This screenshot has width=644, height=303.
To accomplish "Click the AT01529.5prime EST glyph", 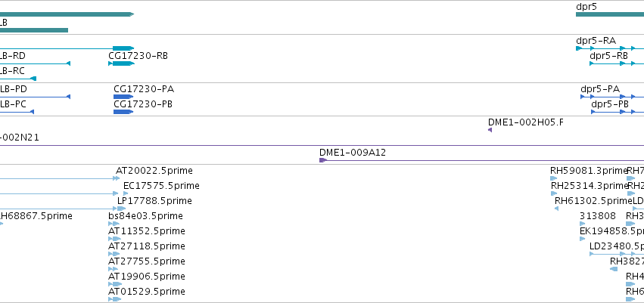I will click(114, 299).
